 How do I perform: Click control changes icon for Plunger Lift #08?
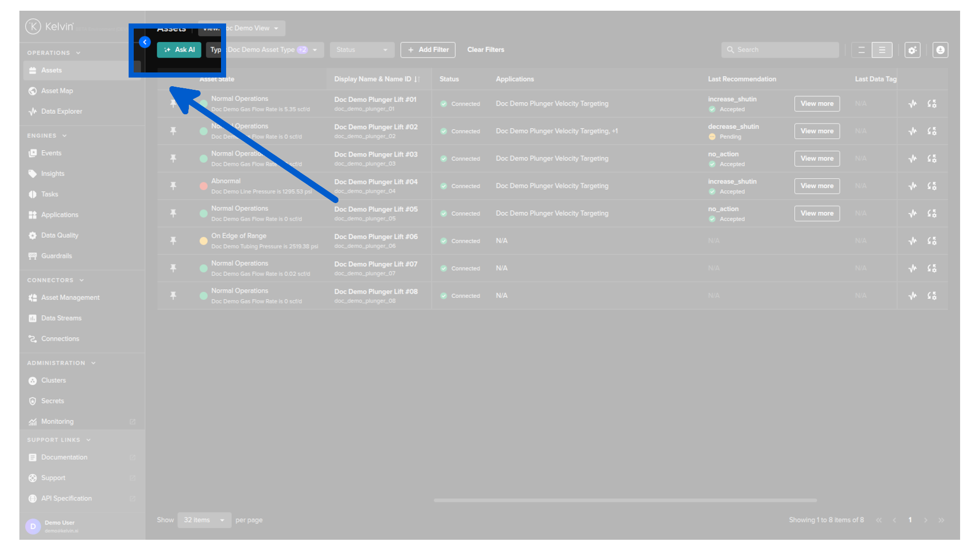pos(932,296)
